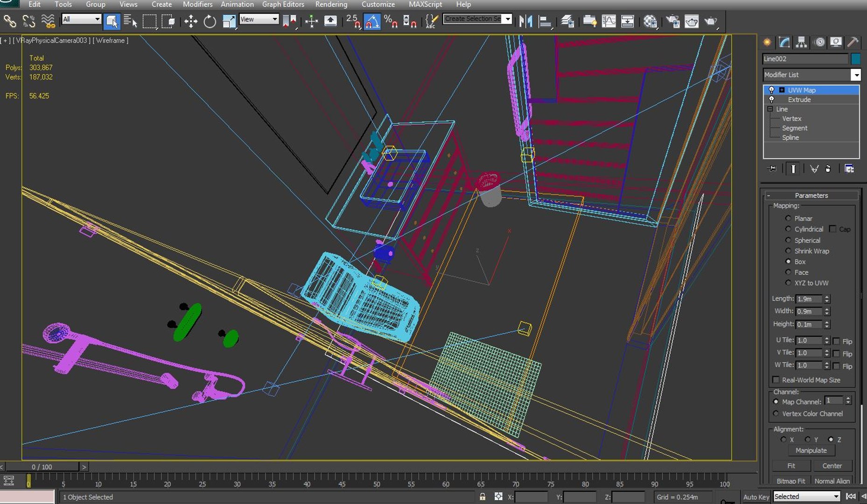
Task: Select Cylindrical mapping option
Action: [788, 229]
